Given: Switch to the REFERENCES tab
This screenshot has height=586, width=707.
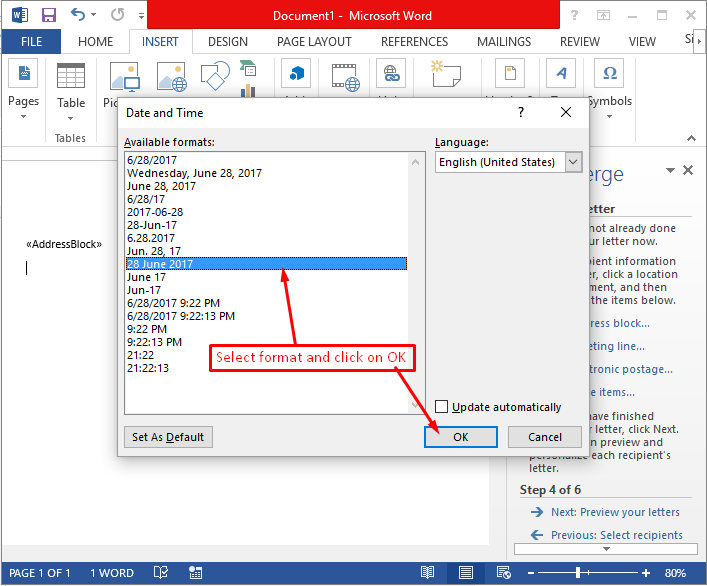Looking at the screenshot, I should tap(414, 41).
